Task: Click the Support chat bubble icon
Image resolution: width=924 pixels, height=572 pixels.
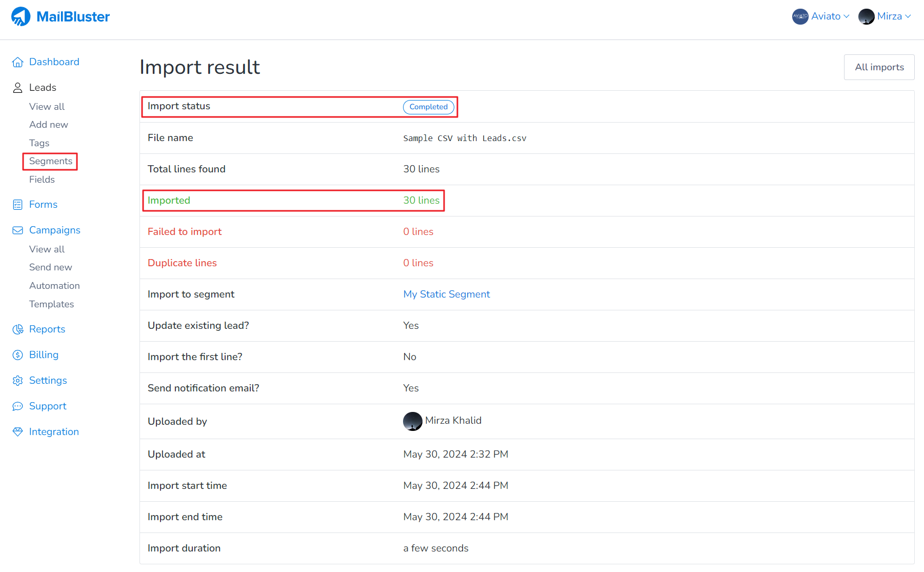Action: [18, 406]
